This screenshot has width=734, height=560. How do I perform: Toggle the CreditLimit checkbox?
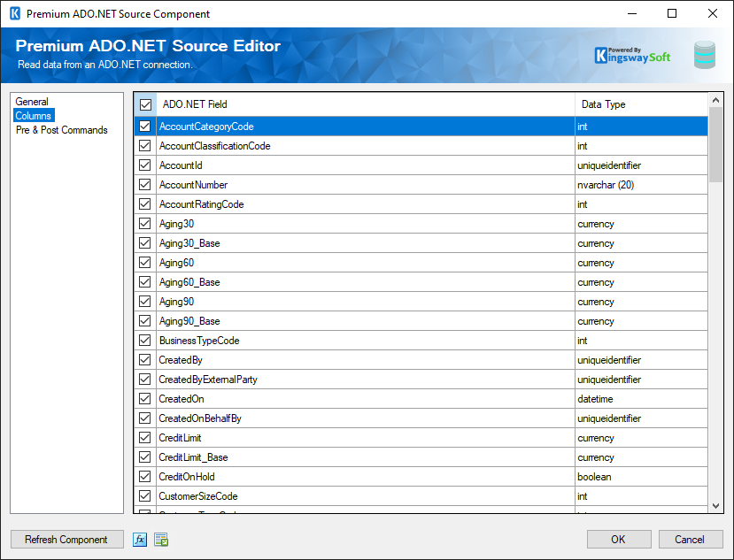tap(145, 438)
